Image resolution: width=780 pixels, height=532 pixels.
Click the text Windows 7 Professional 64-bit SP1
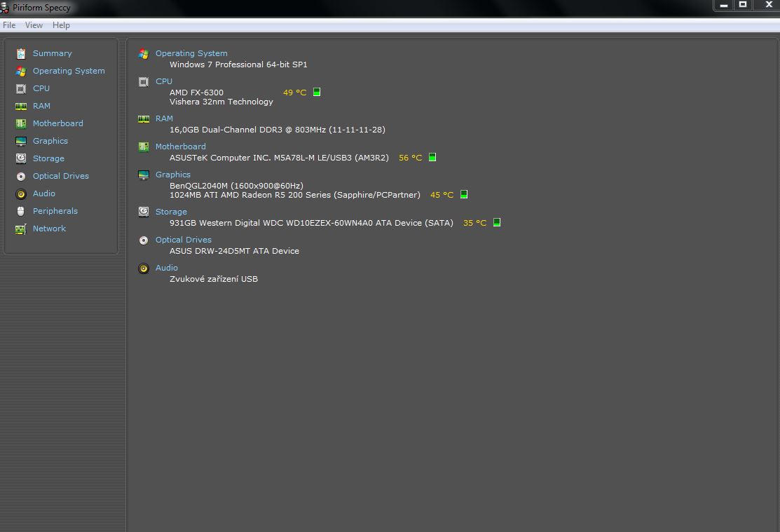coord(238,64)
